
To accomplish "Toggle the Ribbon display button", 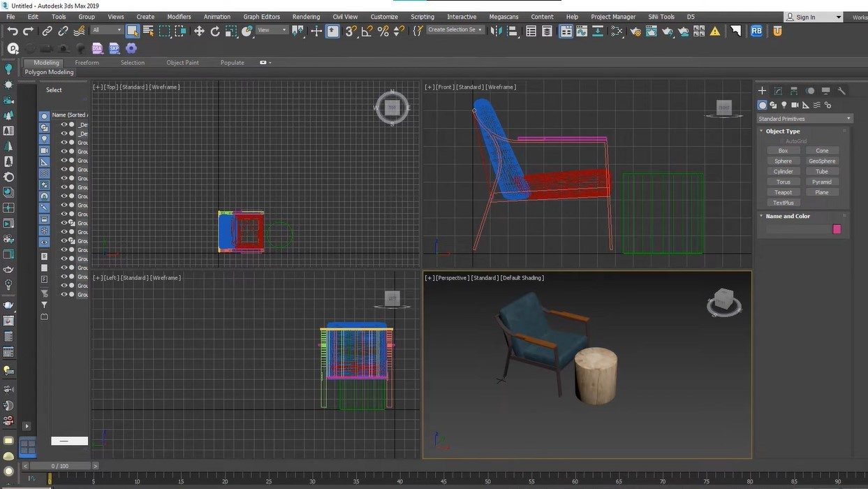I will point(566,31).
